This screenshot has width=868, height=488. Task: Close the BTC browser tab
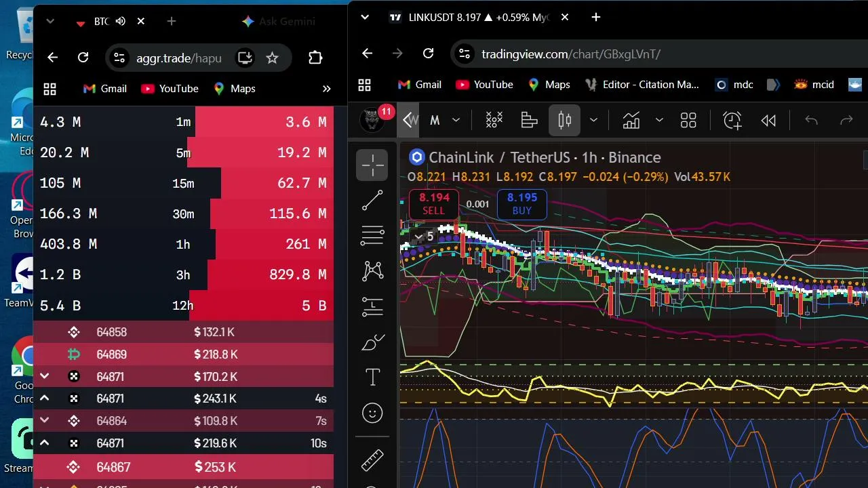(x=141, y=22)
